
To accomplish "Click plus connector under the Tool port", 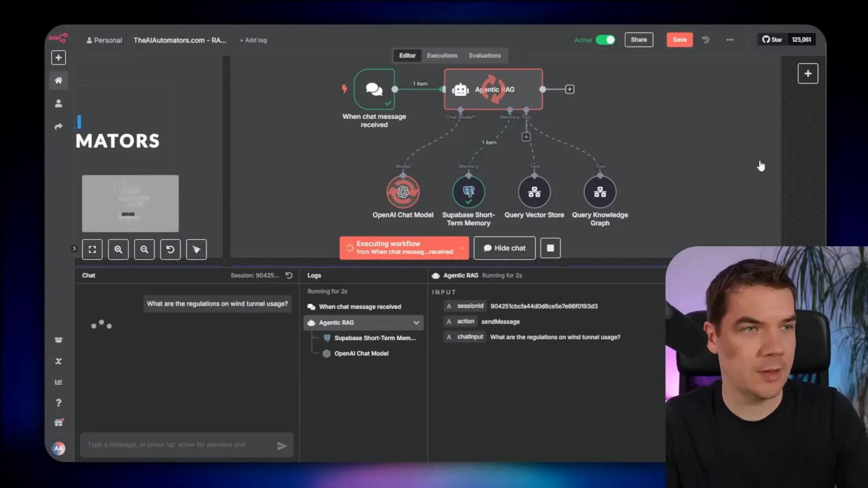I will pos(526,137).
